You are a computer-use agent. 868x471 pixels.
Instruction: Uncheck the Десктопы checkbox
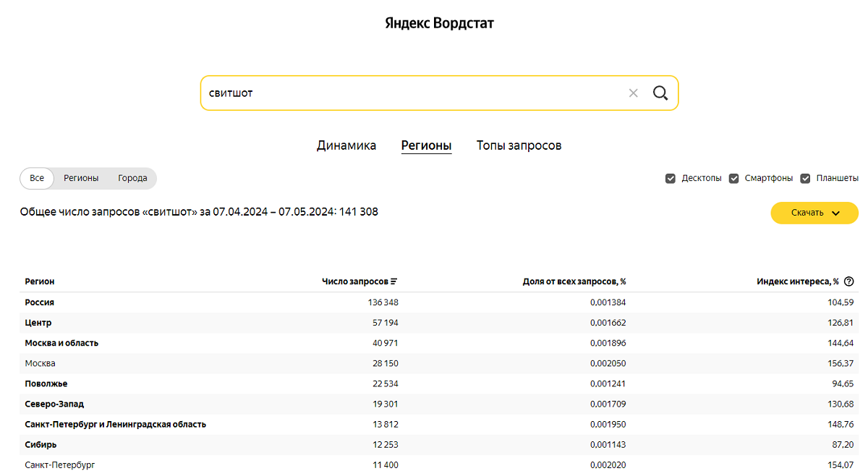click(671, 178)
